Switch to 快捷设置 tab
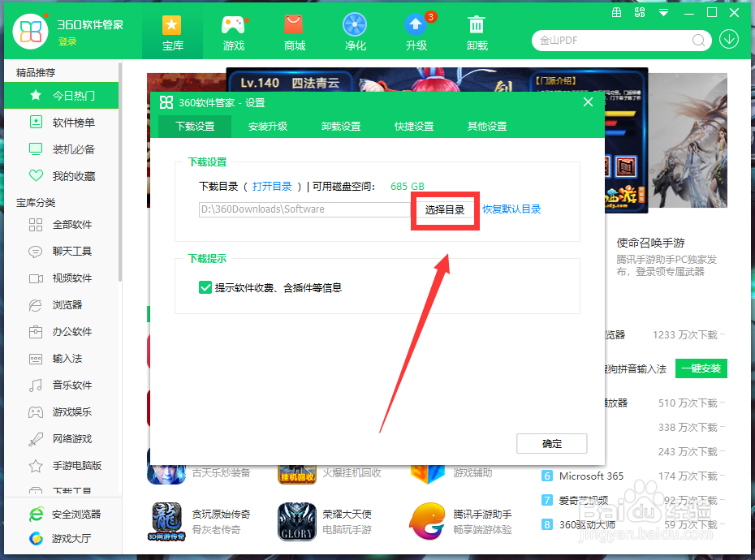 [414, 126]
